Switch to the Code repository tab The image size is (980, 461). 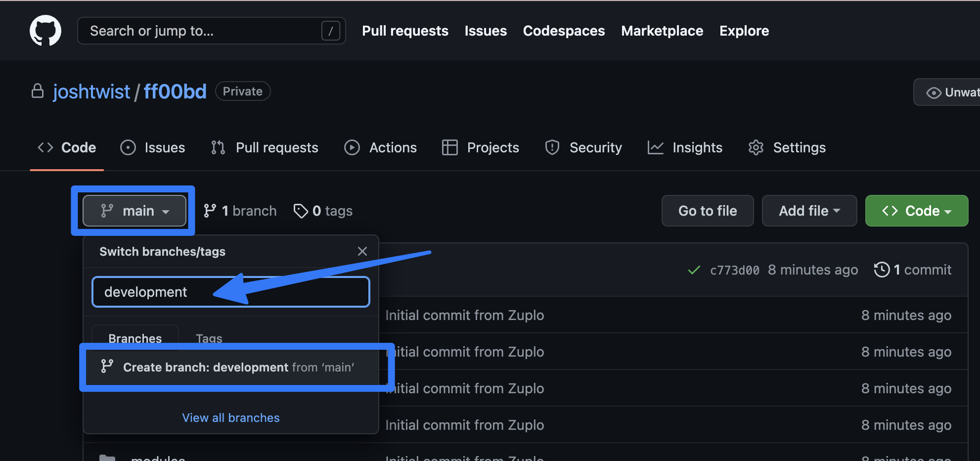pyautogui.click(x=67, y=147)
